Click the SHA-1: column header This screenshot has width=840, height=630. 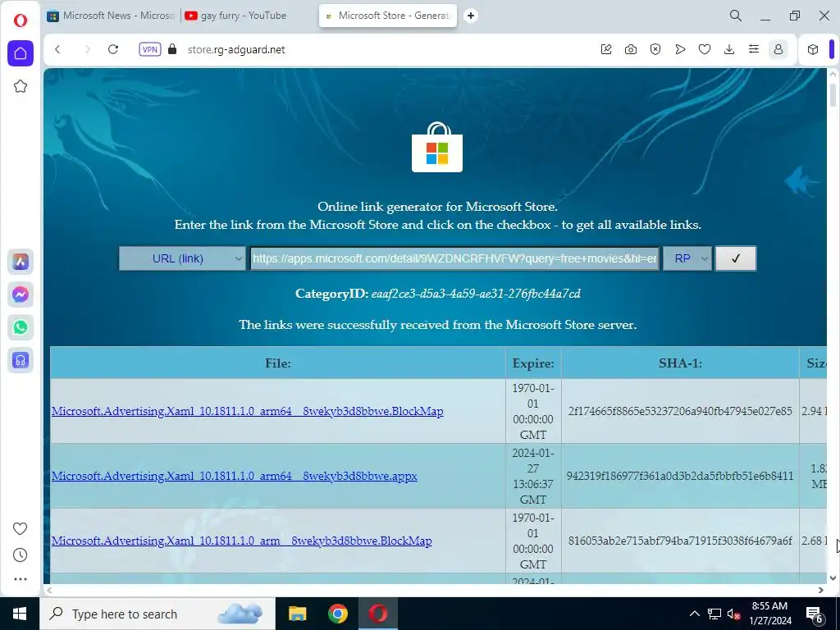(x=680, y=363)
